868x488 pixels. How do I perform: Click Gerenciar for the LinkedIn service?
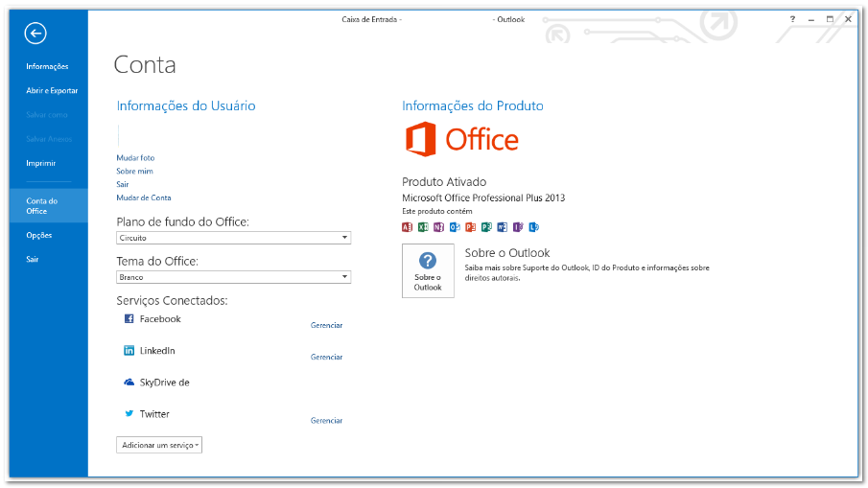point(327,357)
